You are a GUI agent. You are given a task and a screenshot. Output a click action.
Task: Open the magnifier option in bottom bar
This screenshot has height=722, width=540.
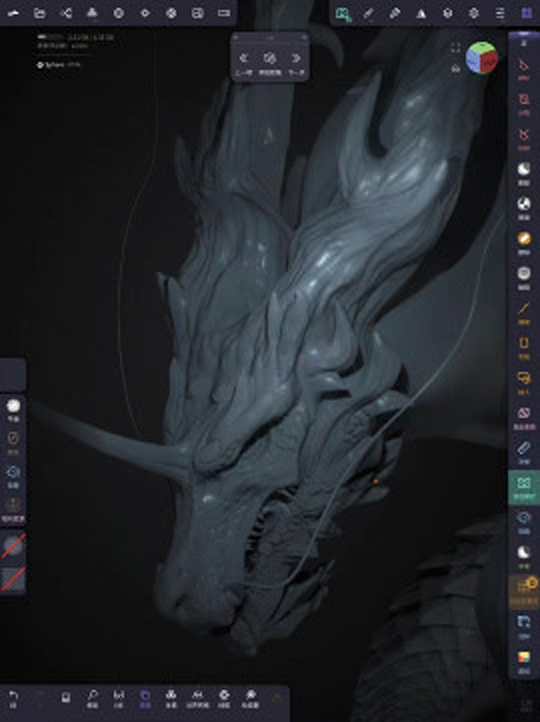click(93, 695)
